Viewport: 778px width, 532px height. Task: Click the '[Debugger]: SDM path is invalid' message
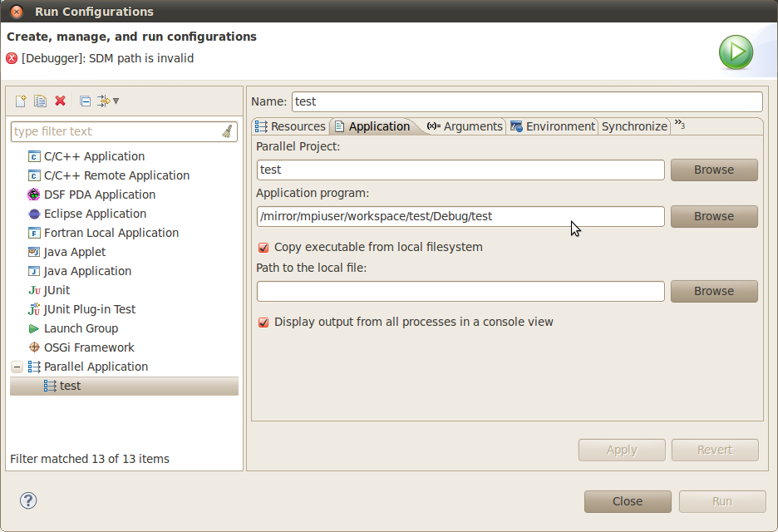click(x=108, y=58)
